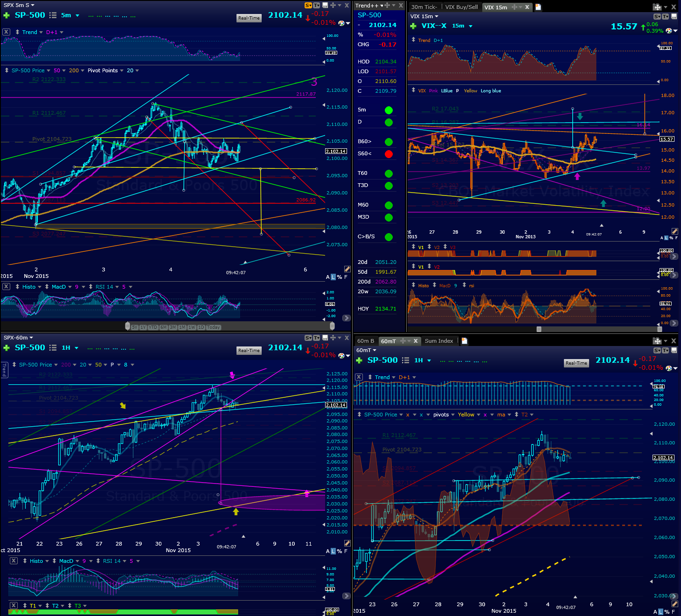Click the green plus icon in the SPX-60m panel
Image resolution: width=681 pixels, height=616 pixels.
point(7,348)
